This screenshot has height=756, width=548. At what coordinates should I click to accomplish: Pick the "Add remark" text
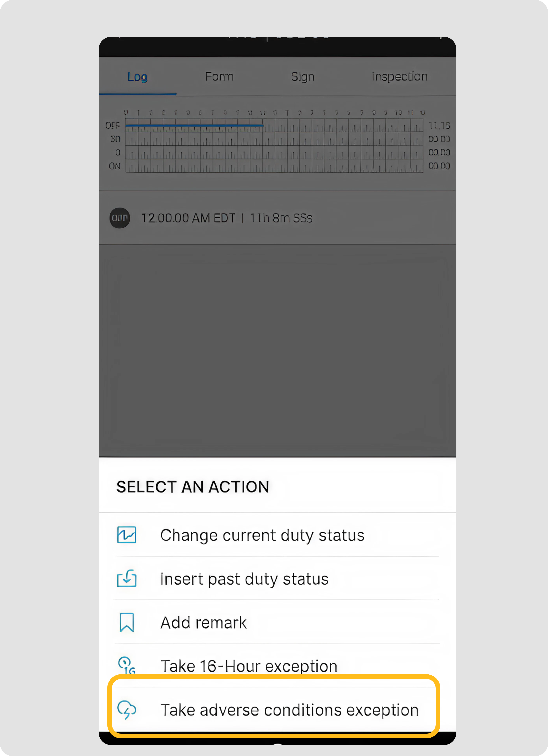click(204, 623)
